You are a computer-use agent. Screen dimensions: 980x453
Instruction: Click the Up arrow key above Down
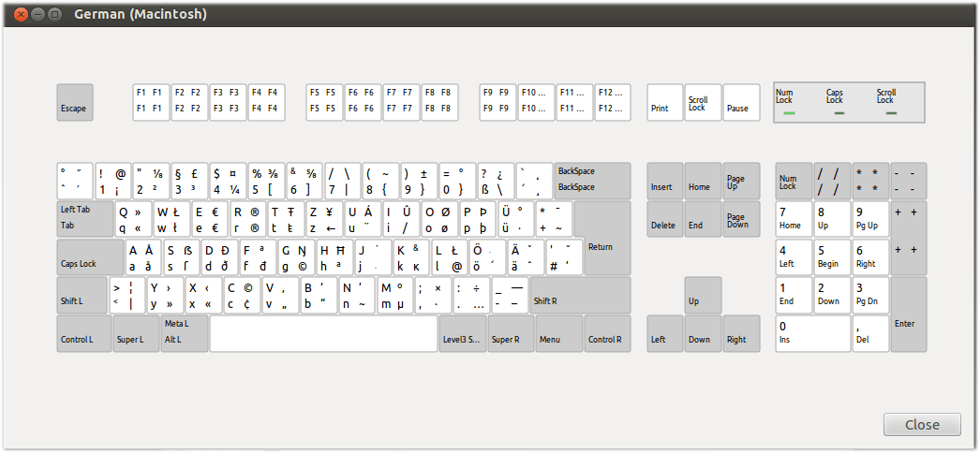click(703, 295)
